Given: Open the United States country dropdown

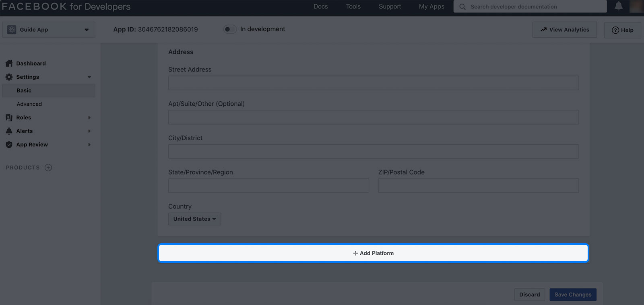Looking at the screenshot, I should (x=194, y=219).
